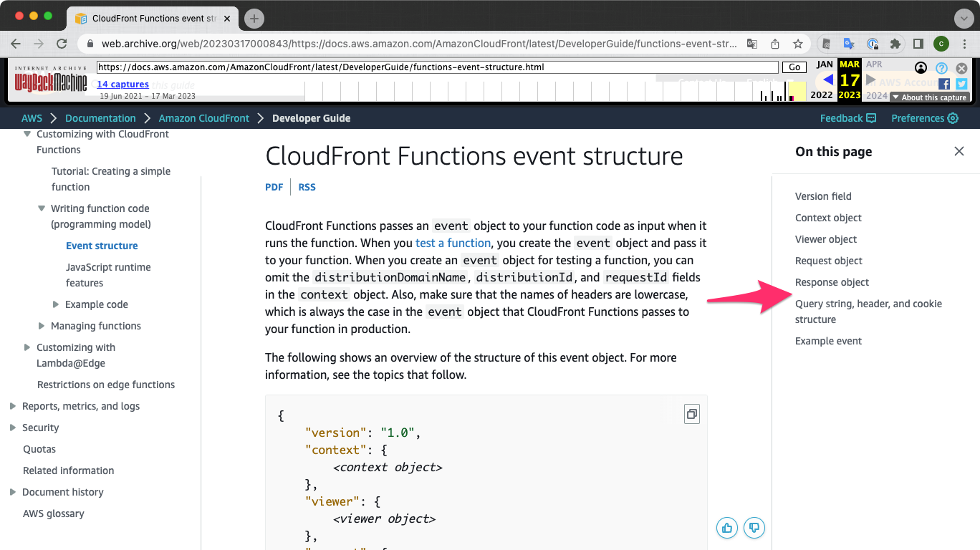Image resolution: width=980 pixels, height=550 pixels.
Task: Share the capture via the Twitter icon
Action: tap(961, 82)
